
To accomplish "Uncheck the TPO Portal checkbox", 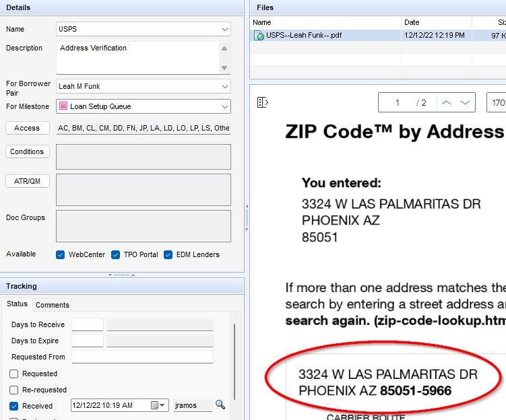I will click(116, 254).
